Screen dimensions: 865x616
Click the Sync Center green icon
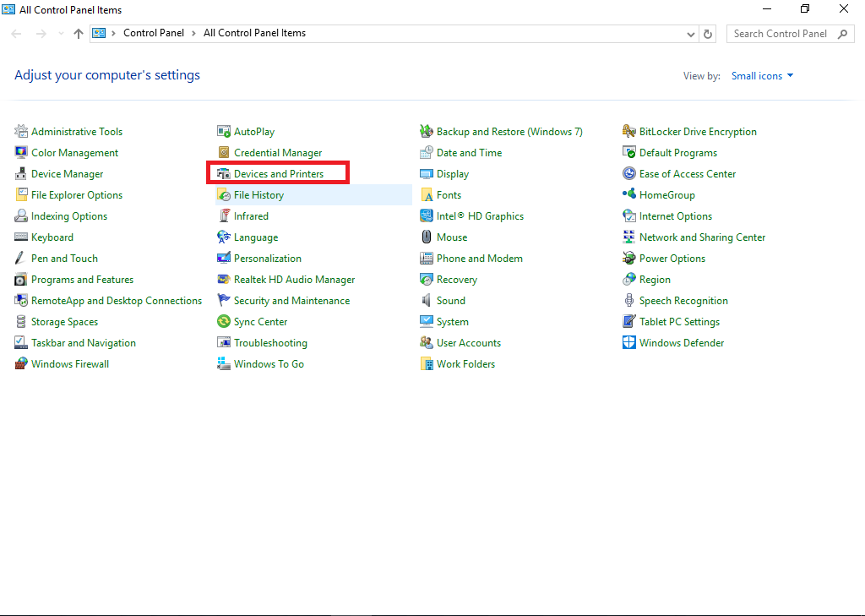[x=224, y=322]
